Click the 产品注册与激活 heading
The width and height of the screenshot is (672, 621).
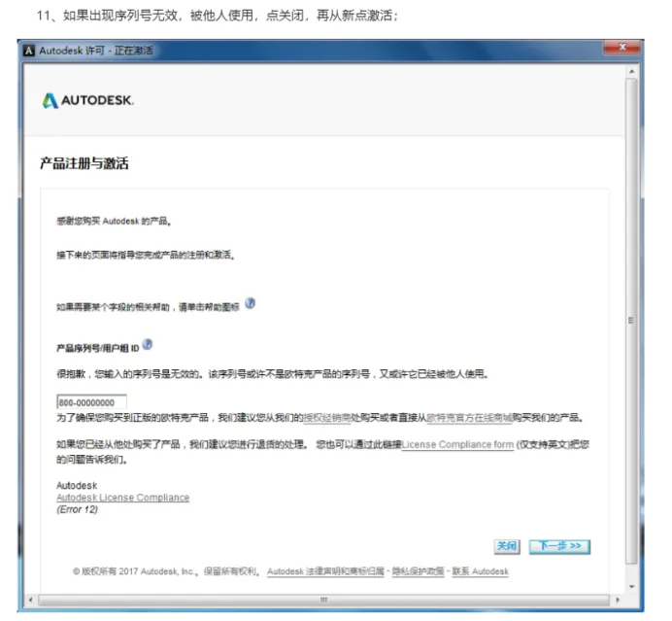click(x=84, y=163)
